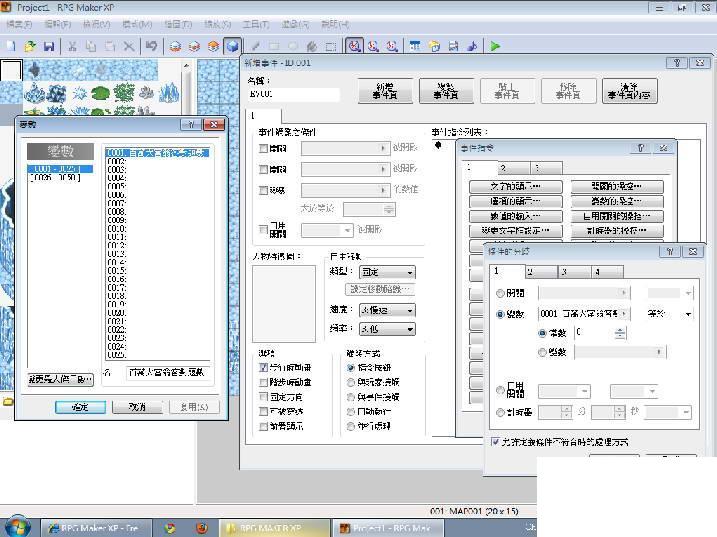Viewport: 717px width, 537px height.
Task: Click New Event Page button
Action: [385, 91]
